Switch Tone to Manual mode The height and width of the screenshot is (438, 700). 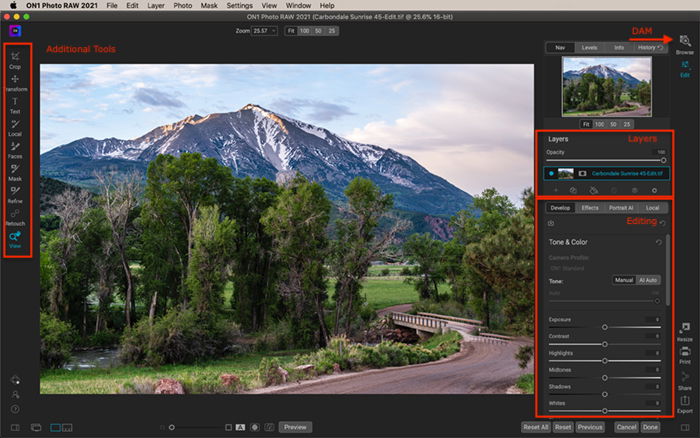click(624, 280)
